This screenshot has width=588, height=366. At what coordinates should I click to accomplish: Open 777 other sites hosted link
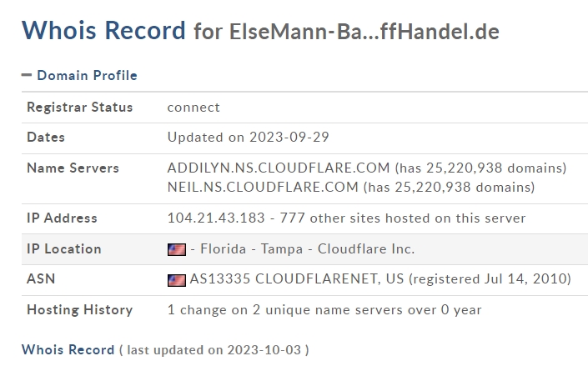pyautogui.click(x=403, y=218)
